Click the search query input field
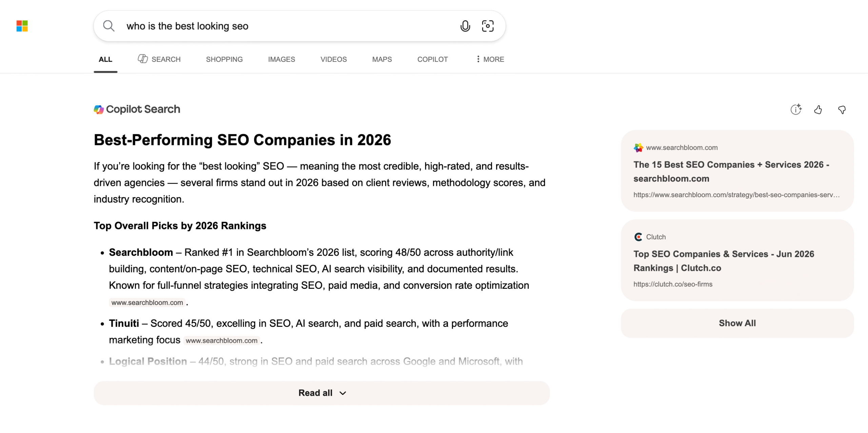Screen dimensions: 868x433 [288, 26]
